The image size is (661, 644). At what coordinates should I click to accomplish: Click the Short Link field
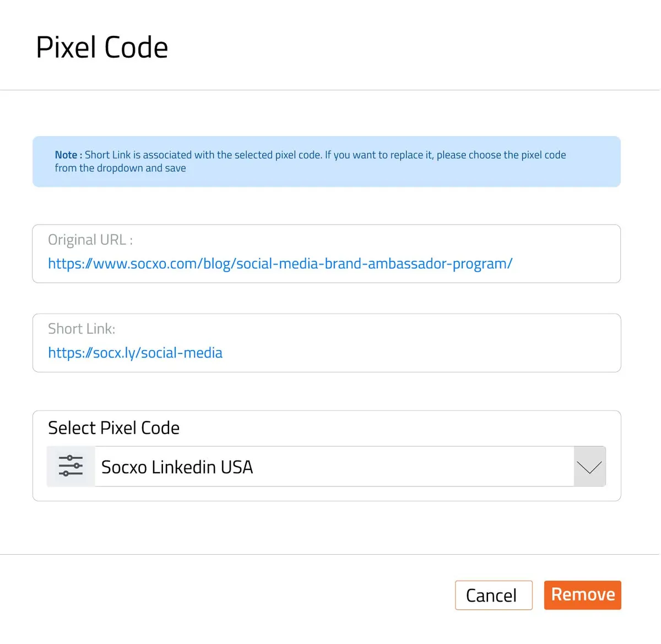(327, 343)
